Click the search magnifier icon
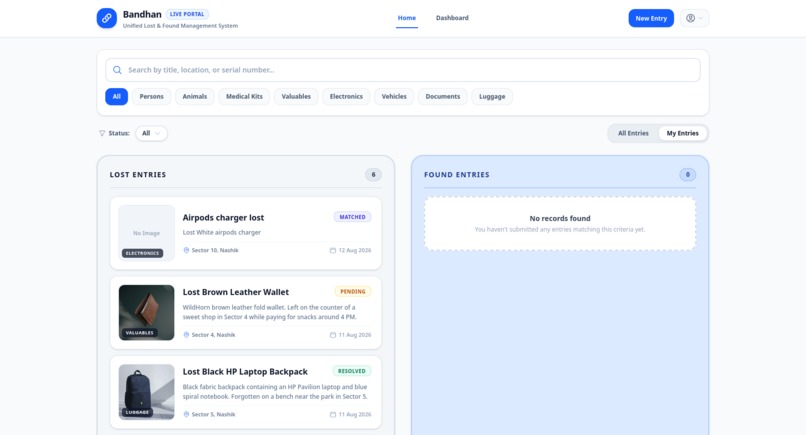The height and width of the screenshot is (435, 806). pos(117,70)
